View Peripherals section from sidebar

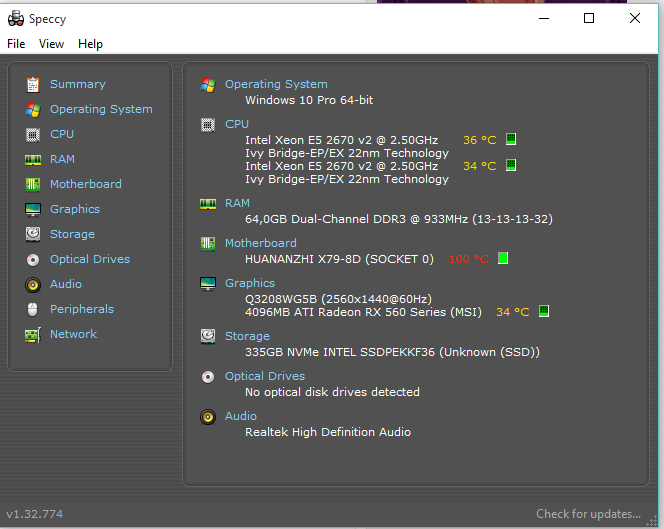(82, 309)
